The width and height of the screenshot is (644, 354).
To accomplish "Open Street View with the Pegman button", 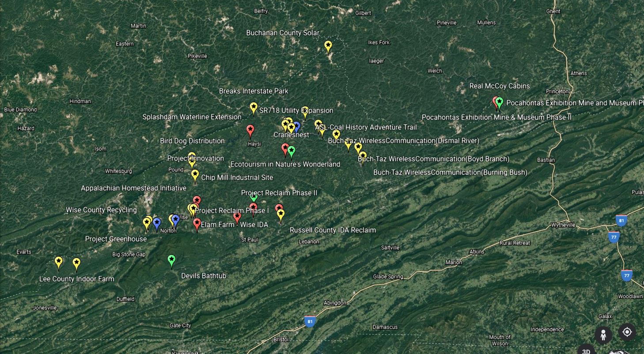I will (x=603, y=335).
